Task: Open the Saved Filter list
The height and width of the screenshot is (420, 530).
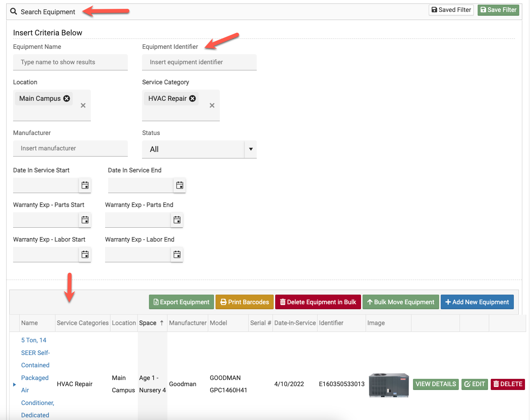Action: [451, 10]
